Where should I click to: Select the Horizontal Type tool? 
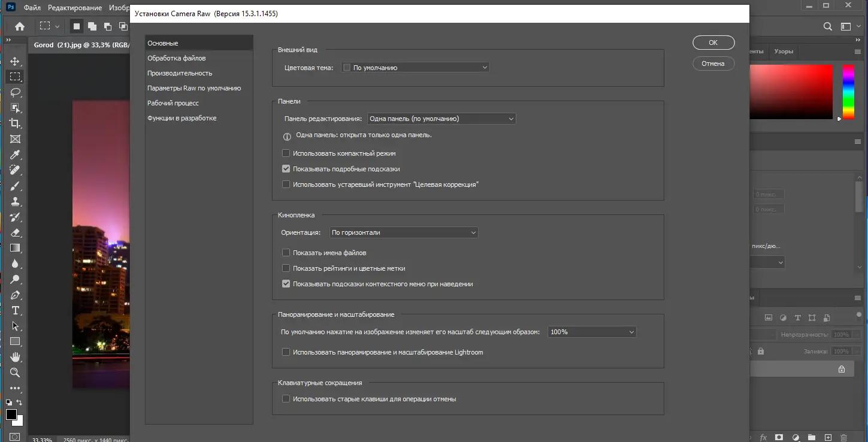point(15,310)
